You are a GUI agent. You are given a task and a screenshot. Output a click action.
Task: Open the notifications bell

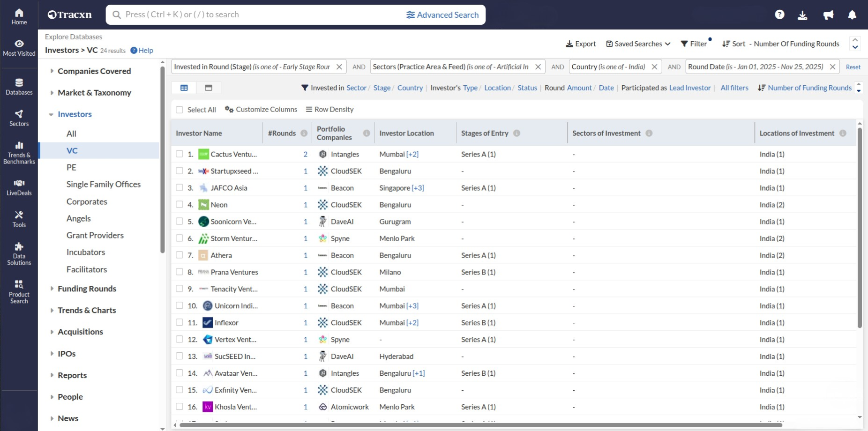coord(852,15)
